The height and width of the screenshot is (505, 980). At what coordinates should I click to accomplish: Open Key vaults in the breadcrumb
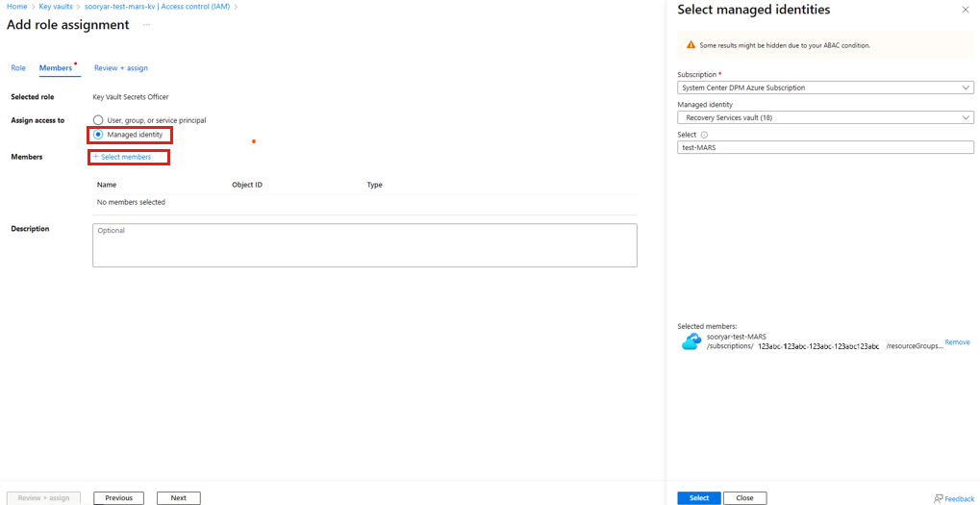tap(56, 6)
